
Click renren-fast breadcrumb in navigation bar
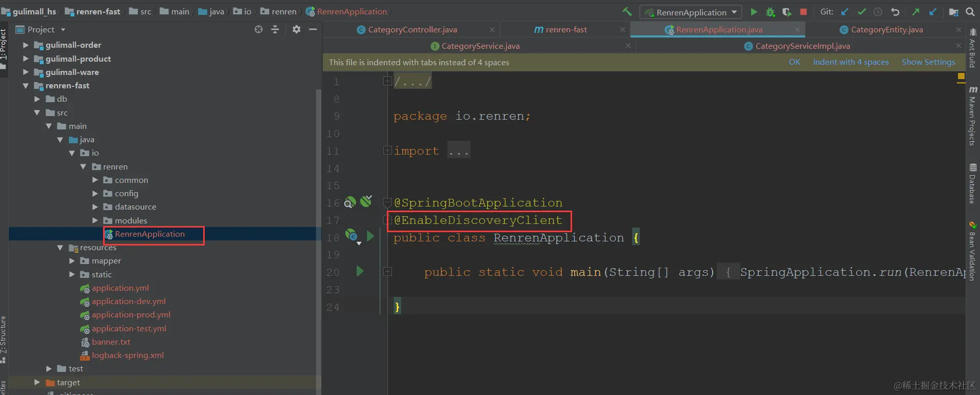pyautogui.click(x=92, y=11)
